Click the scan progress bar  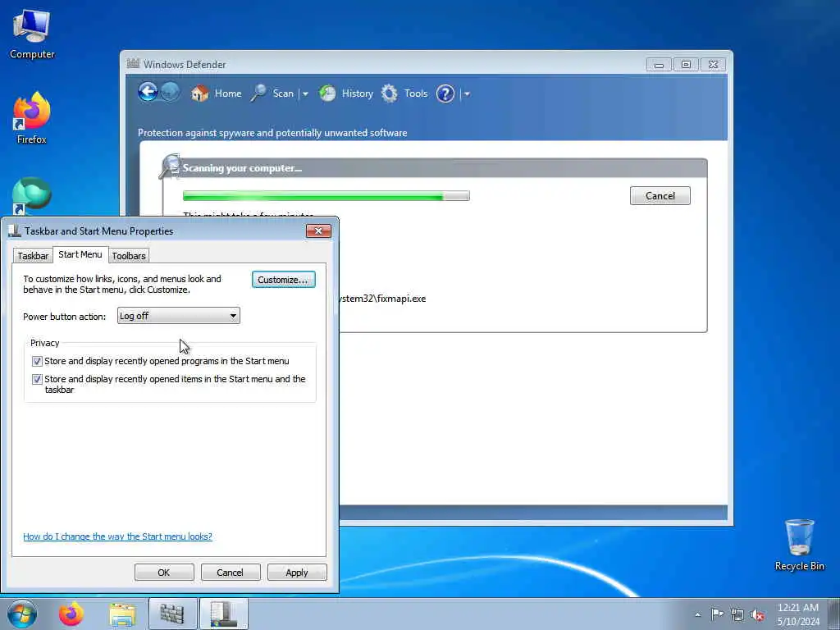326,196
